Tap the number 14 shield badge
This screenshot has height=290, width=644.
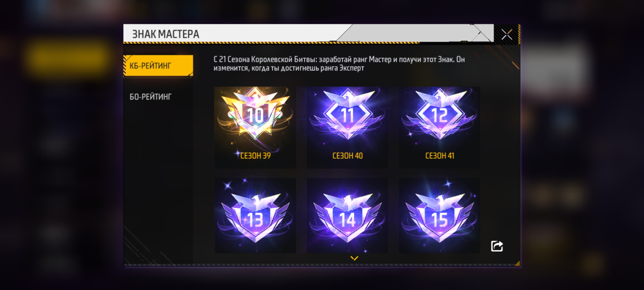click(x=347, y=216)
